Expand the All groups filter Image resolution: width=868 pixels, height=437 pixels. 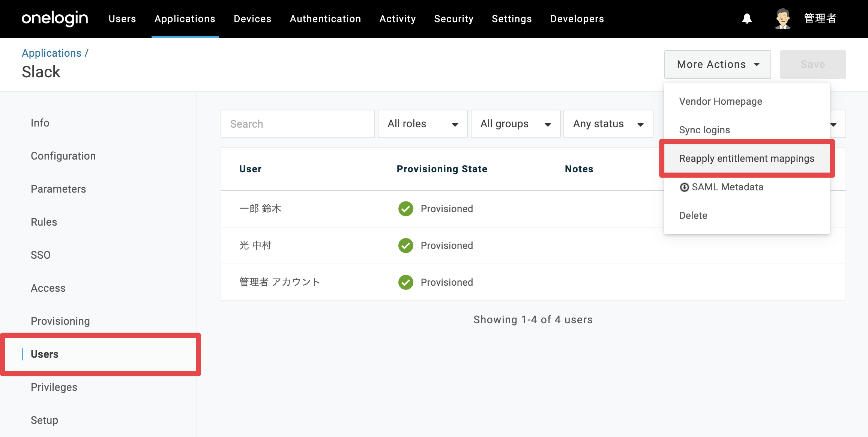515,124
